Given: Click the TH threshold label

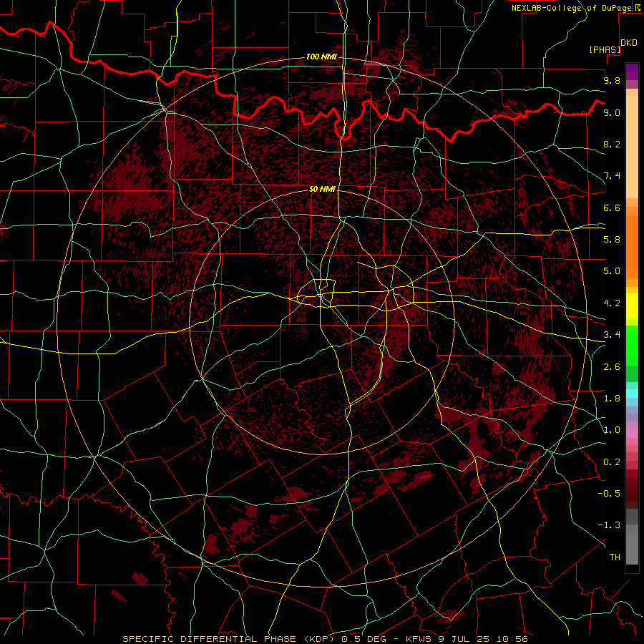Looking at the screenshot, I should pyautogui.click(x=615, y=557).
